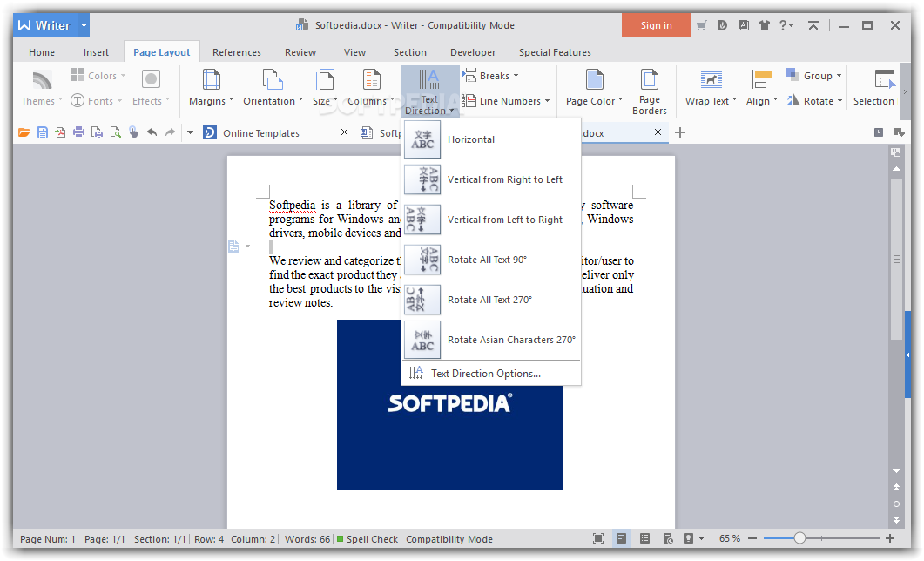The width and height of the screenshot is (924, 561).
Task: Open the Group dropdown
Action: (813, 76)
